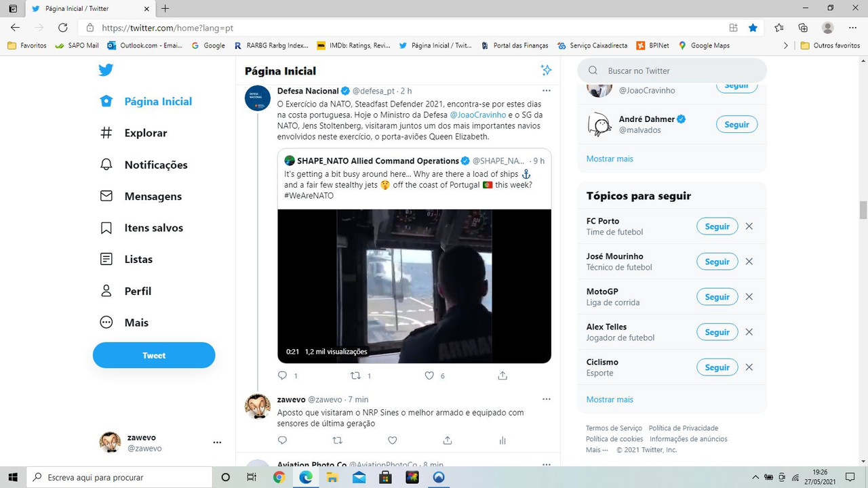Click the blue Tweet button
The height and width of the screenshot is (488, 868).
[154, 355]
